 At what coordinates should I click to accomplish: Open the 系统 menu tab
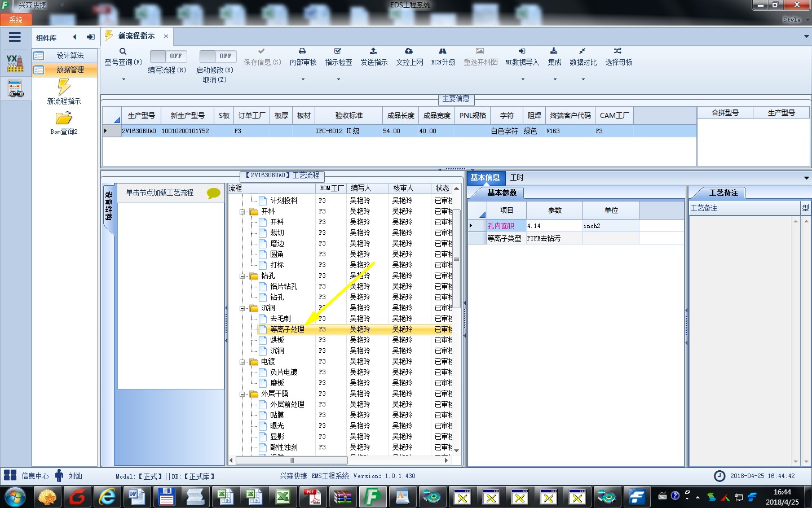(16, 20)
